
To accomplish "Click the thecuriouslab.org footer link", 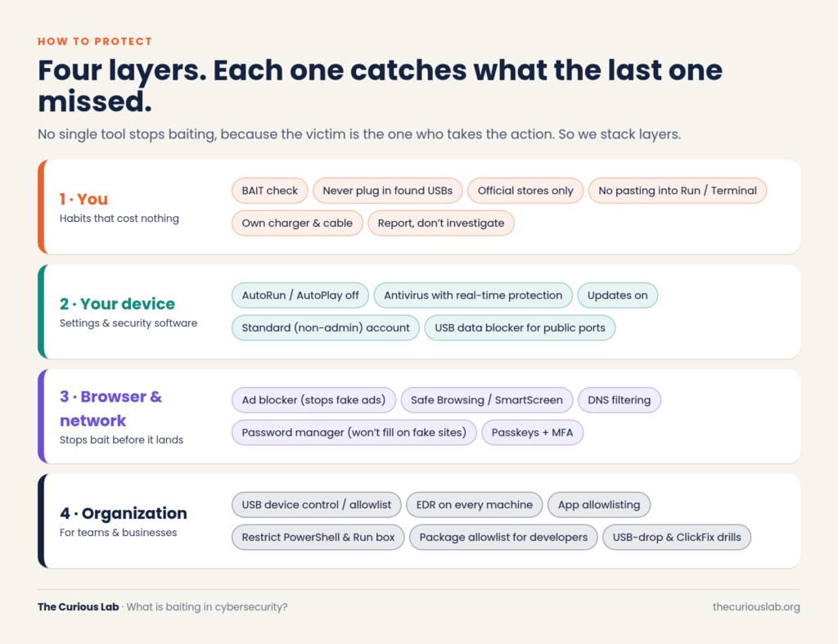I will pyautogui.click(x=755, y=607).
